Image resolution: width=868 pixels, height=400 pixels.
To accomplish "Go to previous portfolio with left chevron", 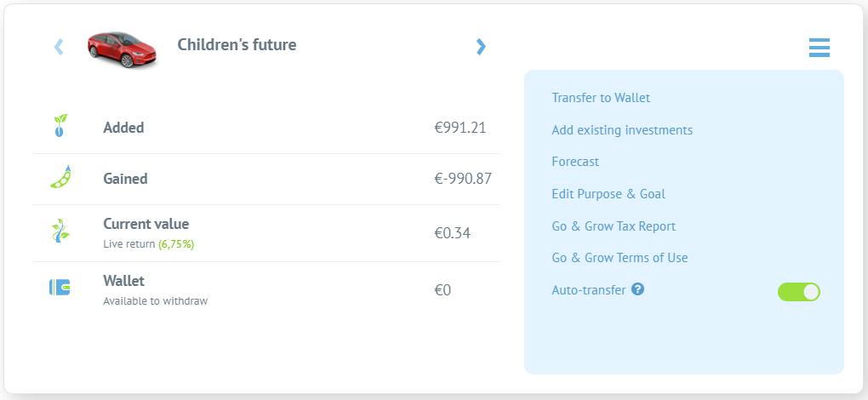I will (x=59, y=47).
